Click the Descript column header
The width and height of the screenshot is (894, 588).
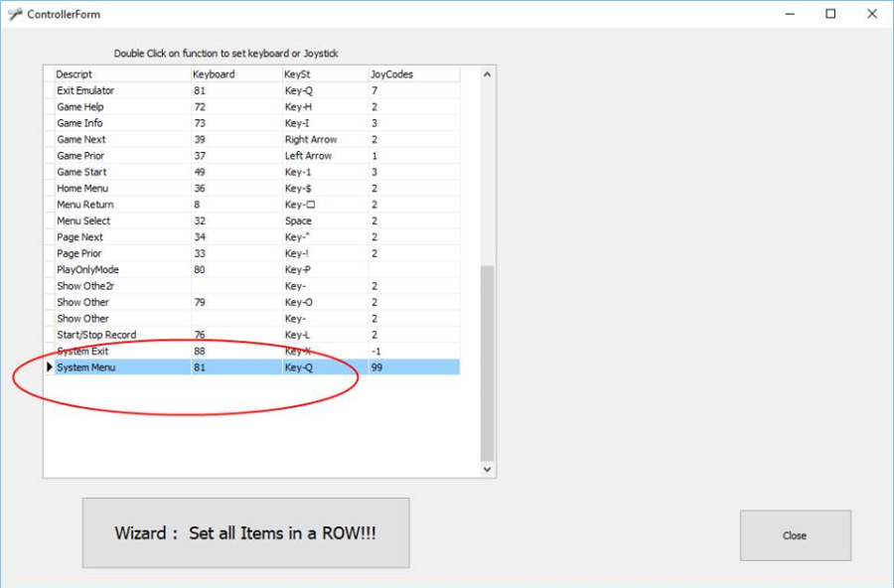tap(121, 74)
